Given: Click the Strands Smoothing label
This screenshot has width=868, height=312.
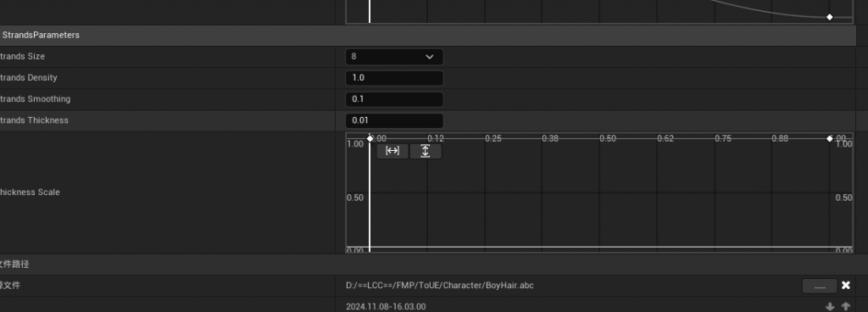Looking at the screenshot, I should click(35, 99).
